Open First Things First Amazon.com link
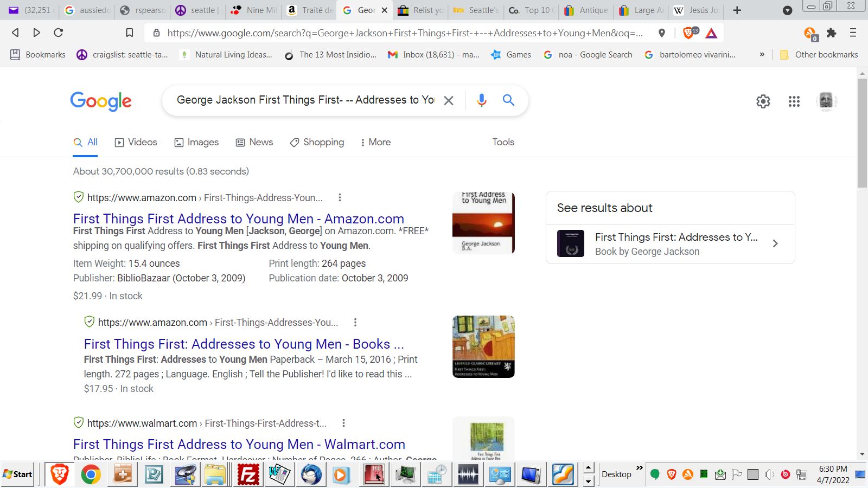 (x=239, y=219)
